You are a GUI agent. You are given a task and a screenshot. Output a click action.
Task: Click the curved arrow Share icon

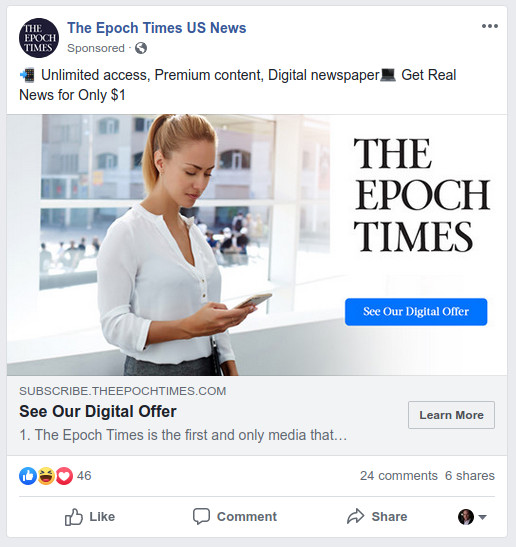point(356,516)
